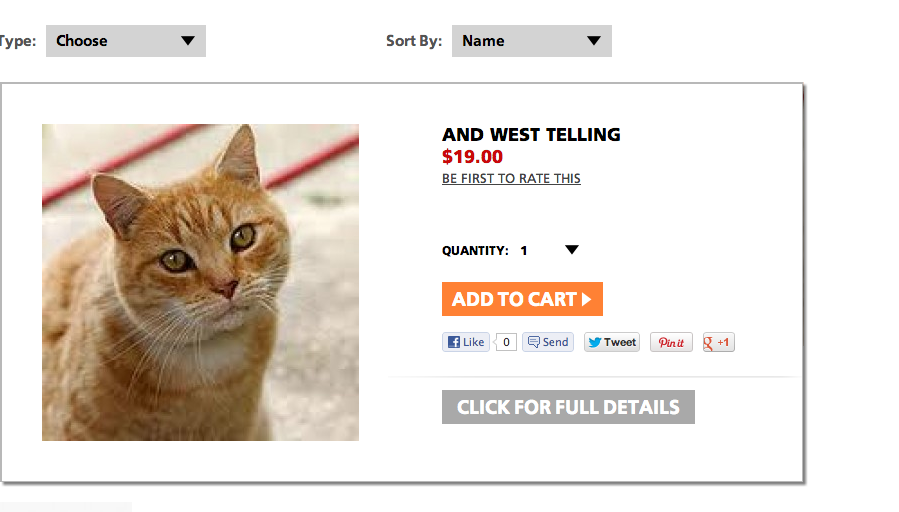
Task: Click the Twitter bird icon
Action: click(595, 342)
